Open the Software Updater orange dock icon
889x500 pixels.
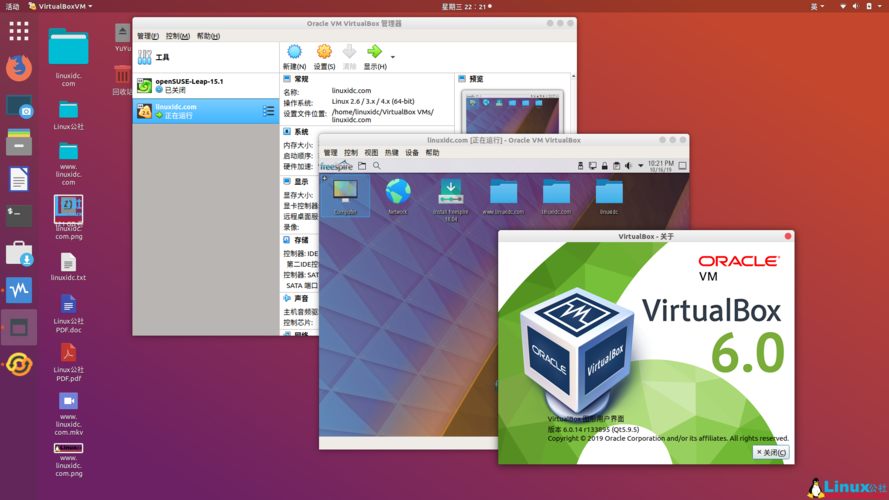tap(19, 365)
